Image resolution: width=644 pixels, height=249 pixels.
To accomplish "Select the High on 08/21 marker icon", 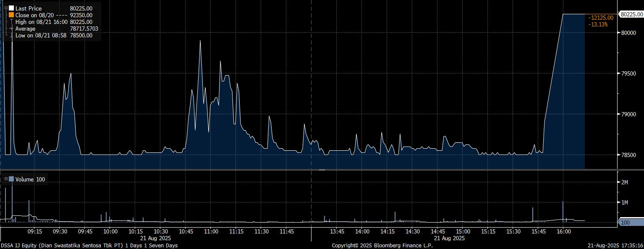I will (x=11, y=22).
